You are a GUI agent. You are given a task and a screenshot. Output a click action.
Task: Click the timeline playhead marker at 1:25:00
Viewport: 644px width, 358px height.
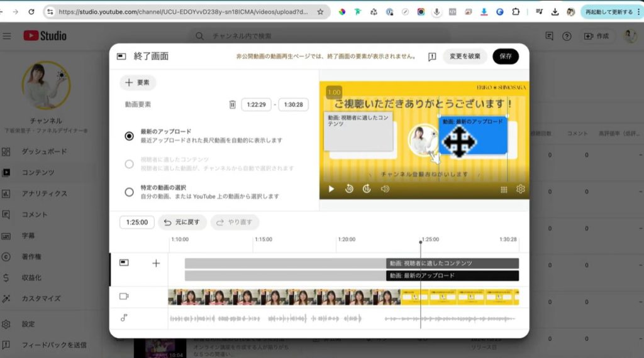coord(421,242)
